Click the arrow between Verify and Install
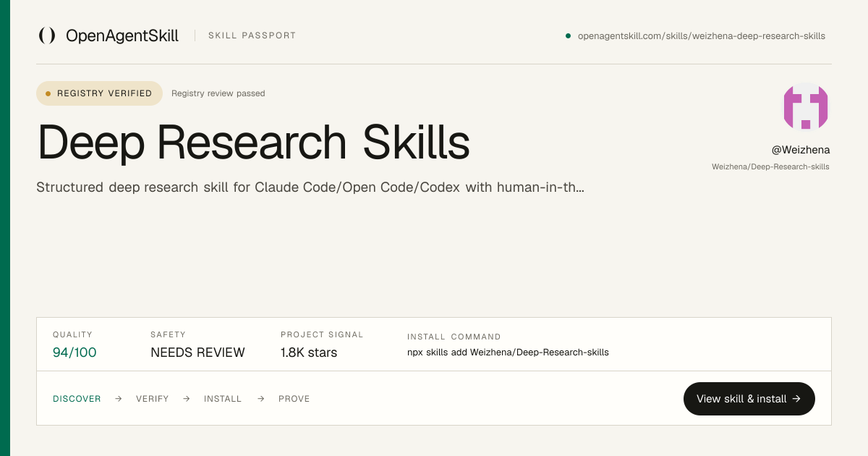This screenshot has height=456, width=868. pos(187,399)
